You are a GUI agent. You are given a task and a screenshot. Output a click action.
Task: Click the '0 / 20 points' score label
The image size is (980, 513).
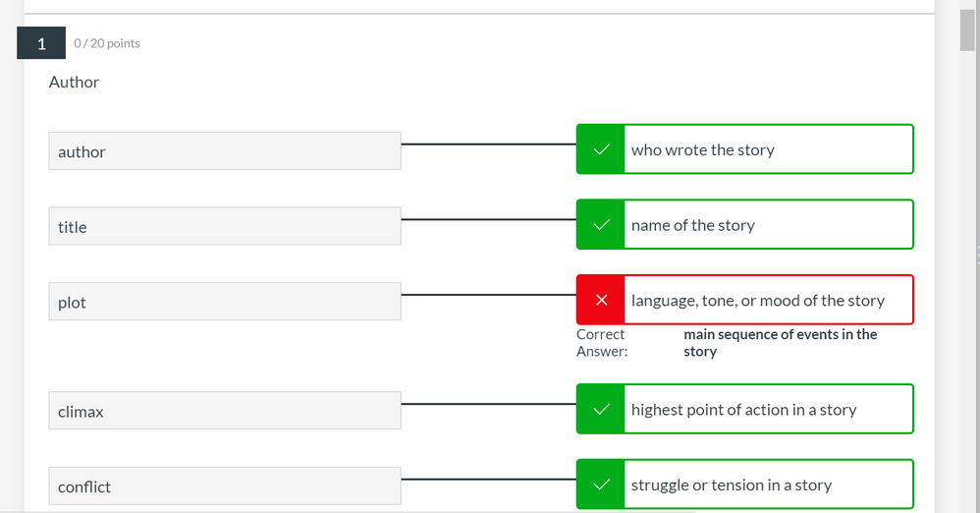coord(107,43)
